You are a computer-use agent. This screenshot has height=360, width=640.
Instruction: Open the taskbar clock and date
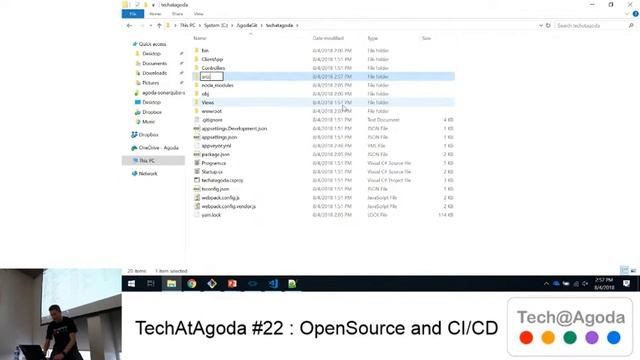tap(604, 284)
